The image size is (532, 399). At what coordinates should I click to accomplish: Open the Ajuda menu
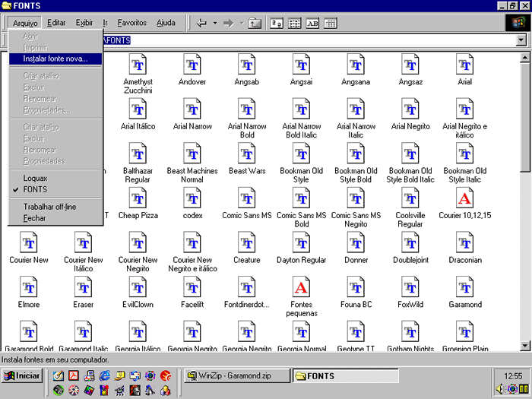(166, 23)
